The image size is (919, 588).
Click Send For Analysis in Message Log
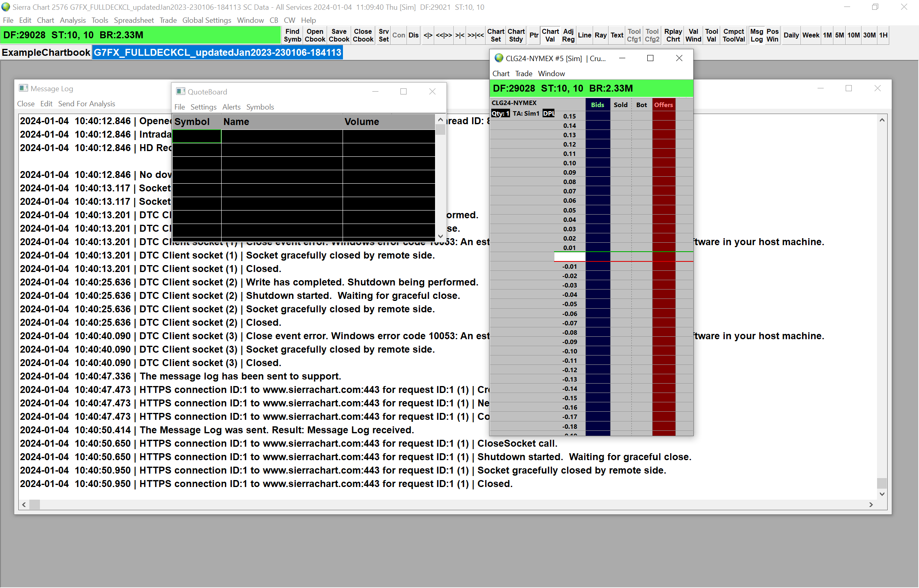(x=86, y=104)
